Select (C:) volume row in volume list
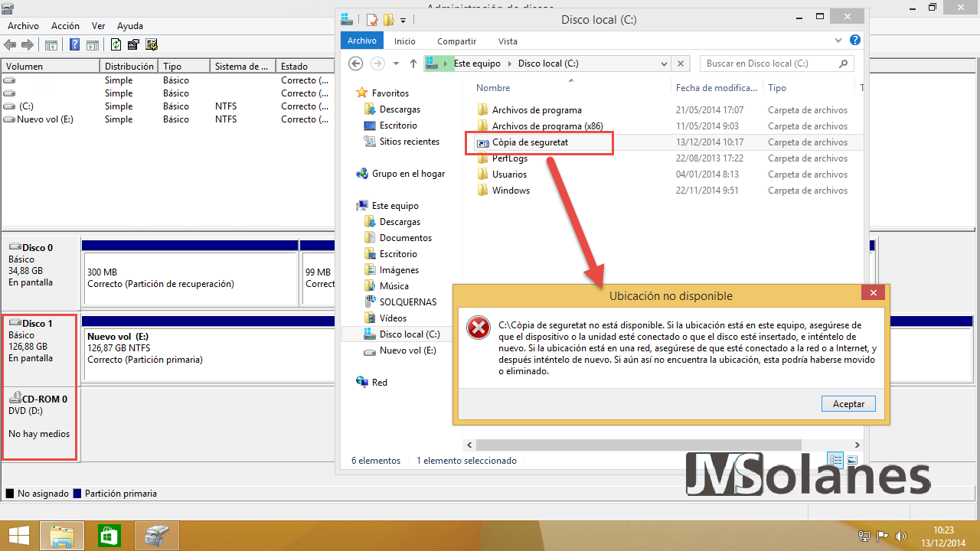Screen dimensions: 980x551 167,106
